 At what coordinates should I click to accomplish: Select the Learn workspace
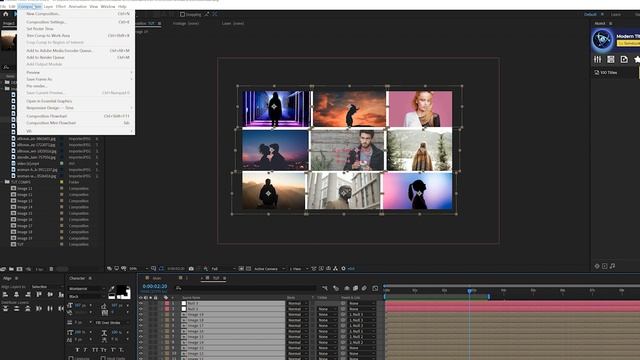616,14
